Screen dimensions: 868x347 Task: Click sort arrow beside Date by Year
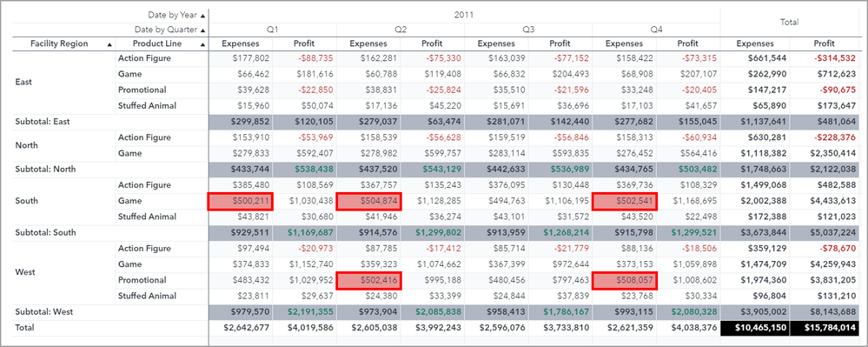click(x=202, y=16)
